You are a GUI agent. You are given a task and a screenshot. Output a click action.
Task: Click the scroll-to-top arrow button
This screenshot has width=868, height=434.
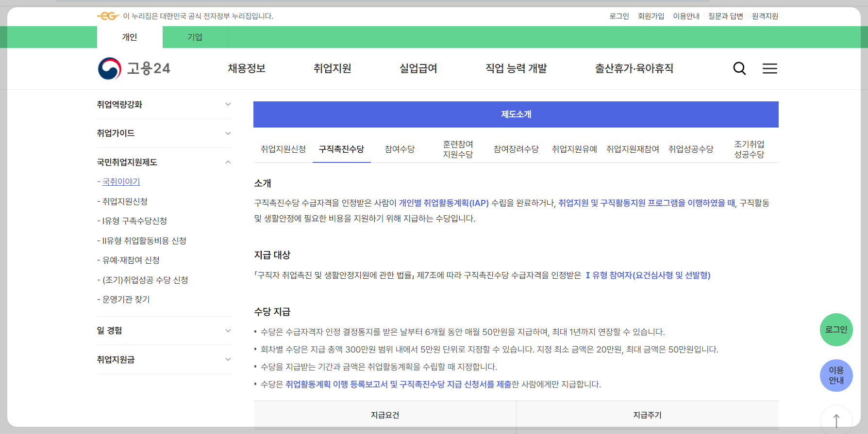pos(836,420)
